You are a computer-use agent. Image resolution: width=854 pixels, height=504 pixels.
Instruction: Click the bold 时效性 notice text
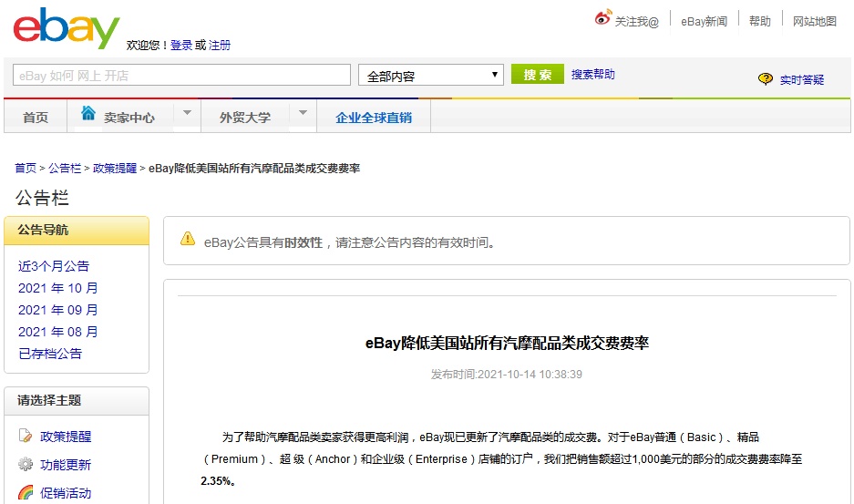pyautogui.click(x=304, y=242)
